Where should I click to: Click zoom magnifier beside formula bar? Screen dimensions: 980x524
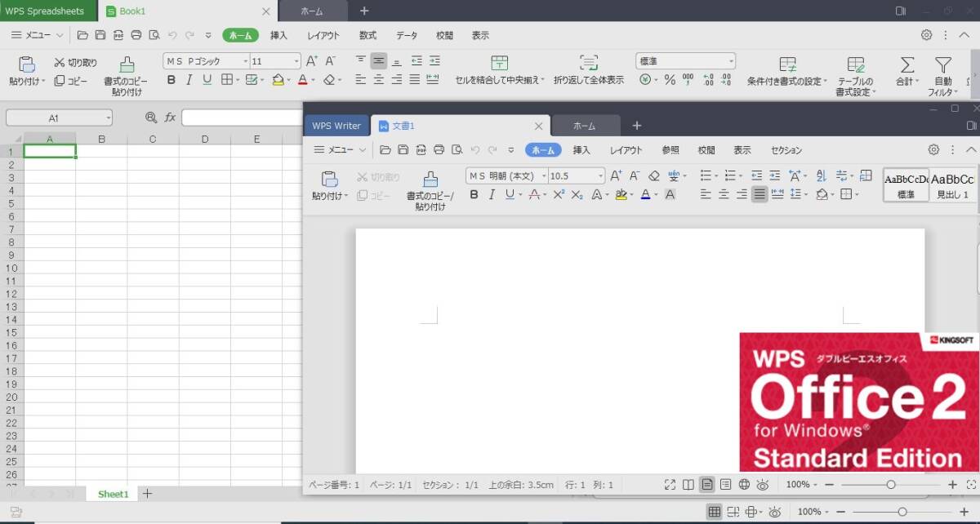151,118
